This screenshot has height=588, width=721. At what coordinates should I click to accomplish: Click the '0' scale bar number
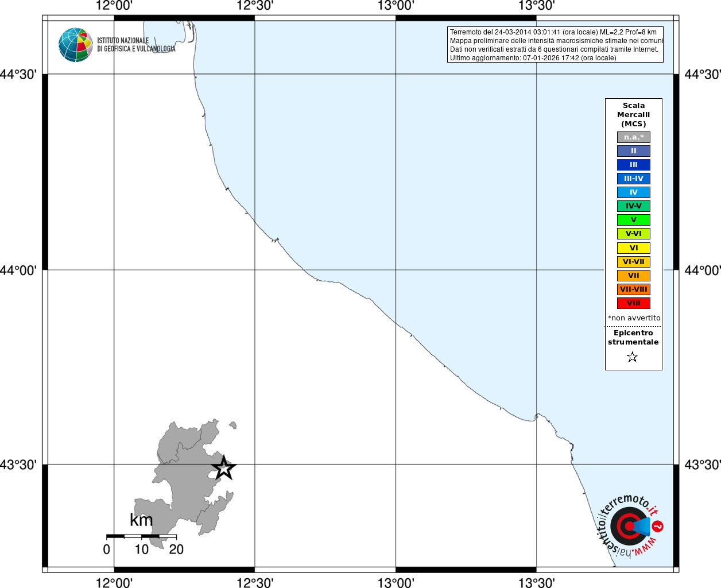coord(106,550)
